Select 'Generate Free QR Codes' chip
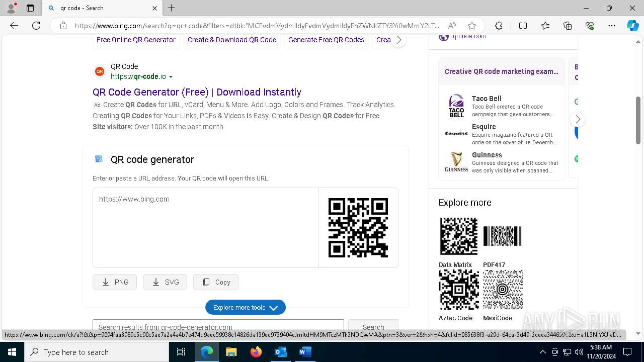 326,40
